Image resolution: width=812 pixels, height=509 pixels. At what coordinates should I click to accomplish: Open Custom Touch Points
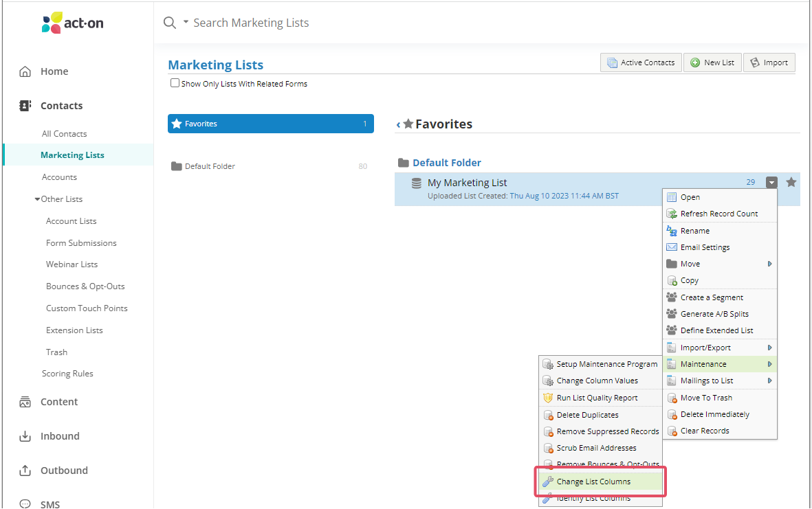click(87, 308)
